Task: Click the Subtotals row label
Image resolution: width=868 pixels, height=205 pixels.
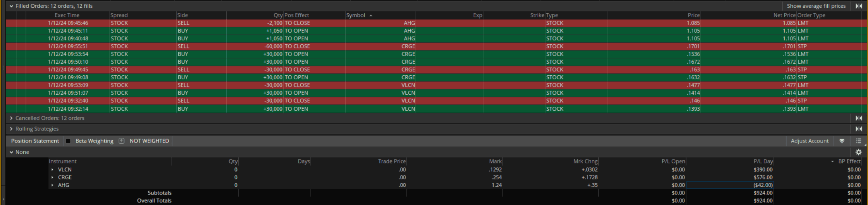Action: [x=159, y=193]
